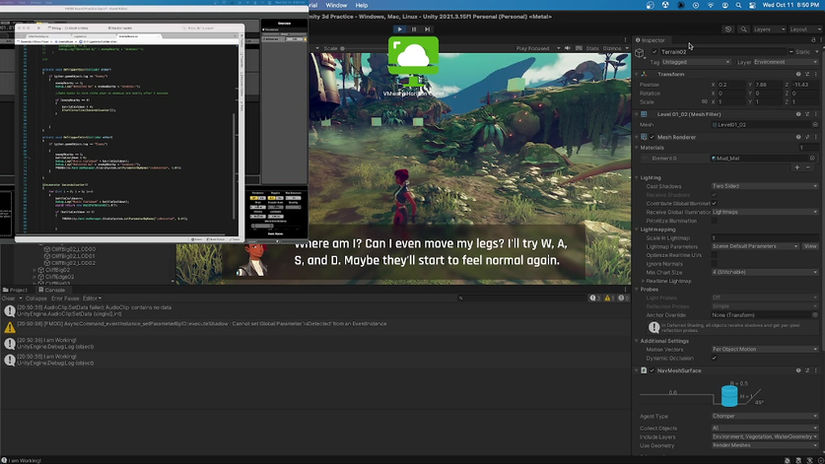Select the AudioClip.SetData failed log entry
825x464 pixels.
tap(316, 310)
